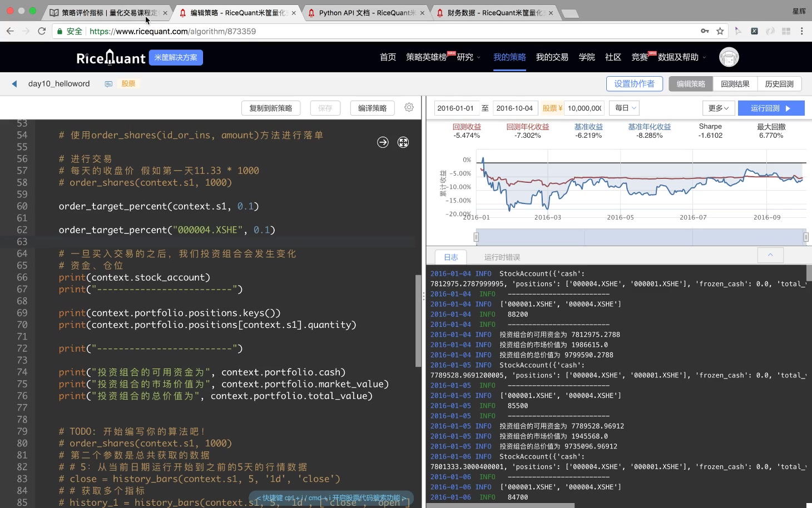Switch to 历史回测 tab
The width and height of the screenshot is (812, 508).
coord(779,84)
